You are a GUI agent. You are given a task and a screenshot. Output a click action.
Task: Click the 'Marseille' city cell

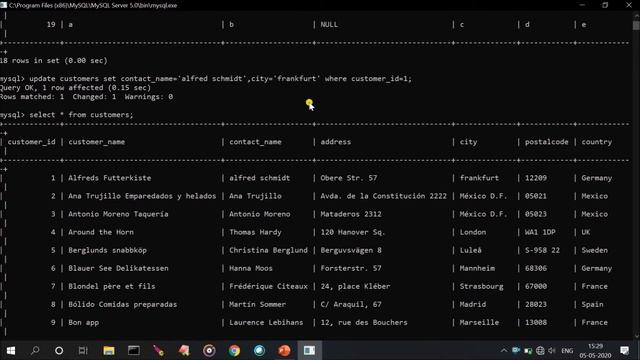point(479,322)
